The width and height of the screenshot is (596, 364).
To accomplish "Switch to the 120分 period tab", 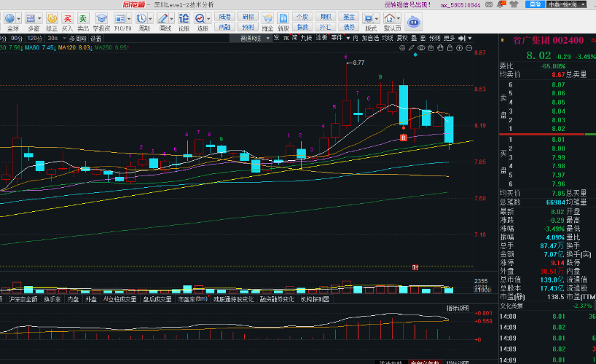I will coord(34,39).
